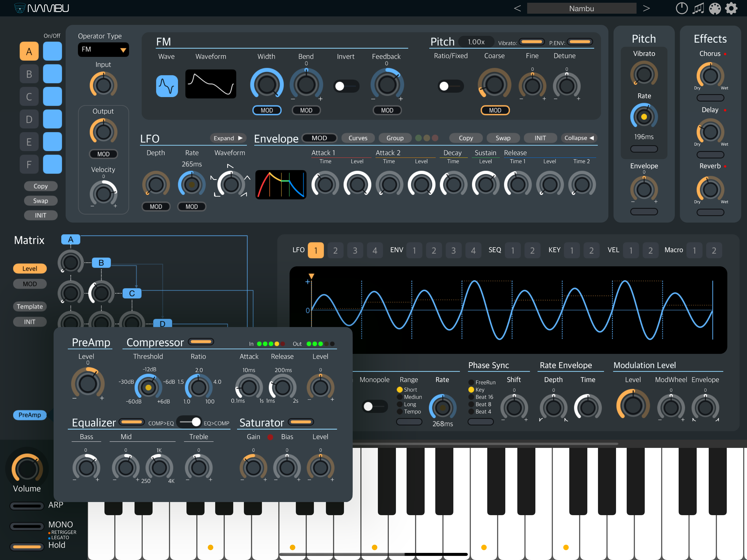Image resolution: width=747 pixels, height=560 pixels.
Task: Click the envelope shape graph icon
Action: tap(281, 184)
